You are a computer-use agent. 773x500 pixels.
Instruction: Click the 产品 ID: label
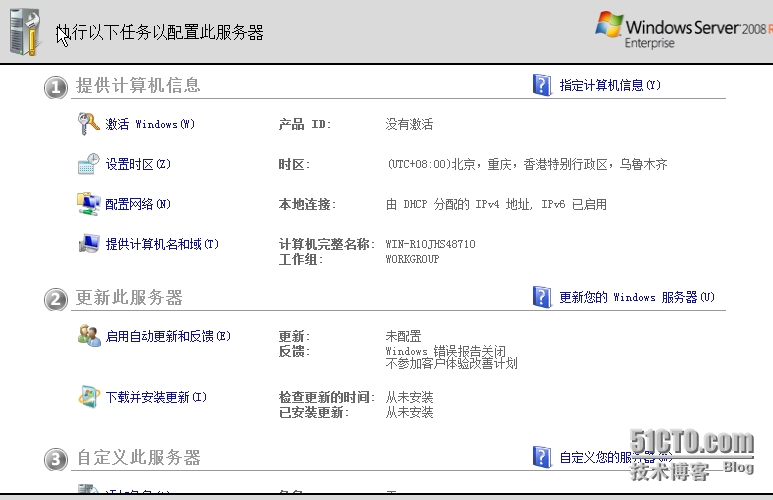[305, 124]
